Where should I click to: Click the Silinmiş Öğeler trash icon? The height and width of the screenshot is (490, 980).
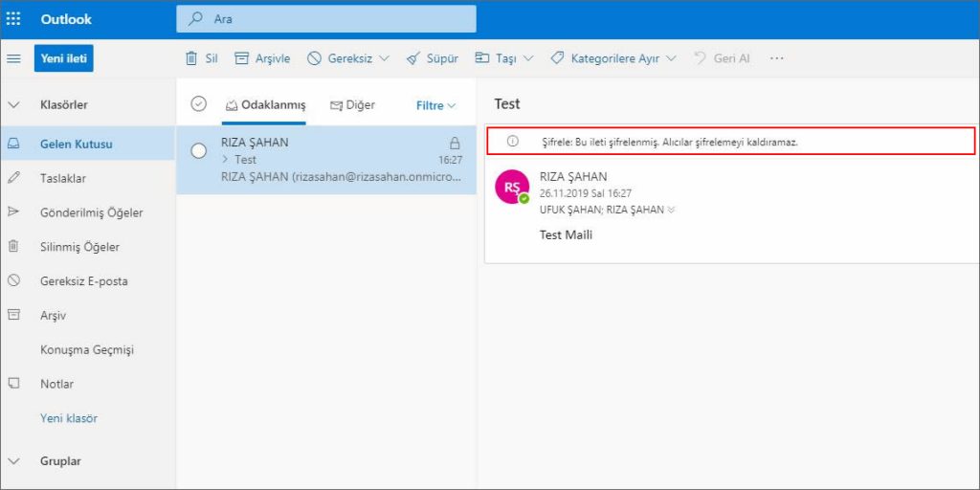pos(13,246)
